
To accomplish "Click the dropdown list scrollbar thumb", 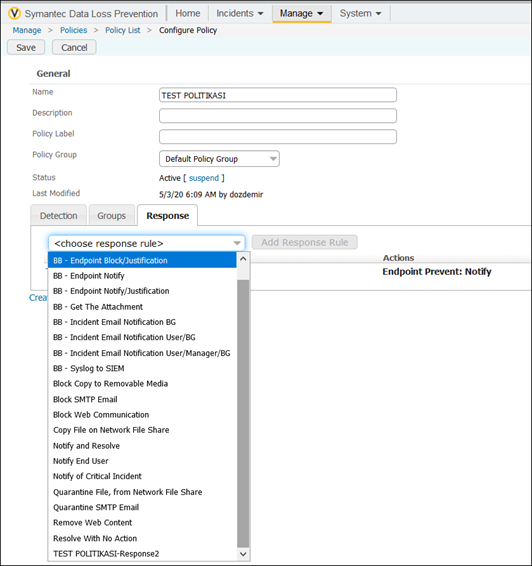I will point(243,413).
